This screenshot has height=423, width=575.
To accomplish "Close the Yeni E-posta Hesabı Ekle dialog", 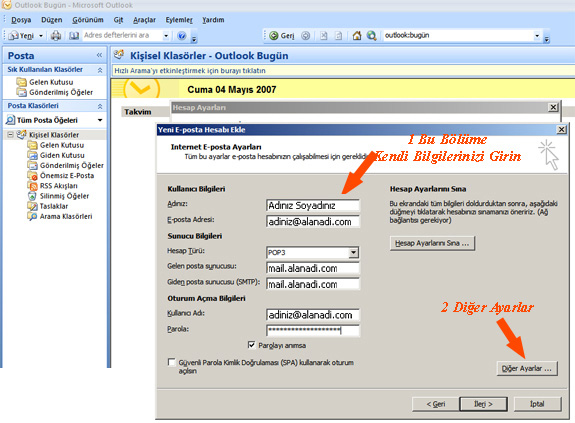I will [561, 129].
